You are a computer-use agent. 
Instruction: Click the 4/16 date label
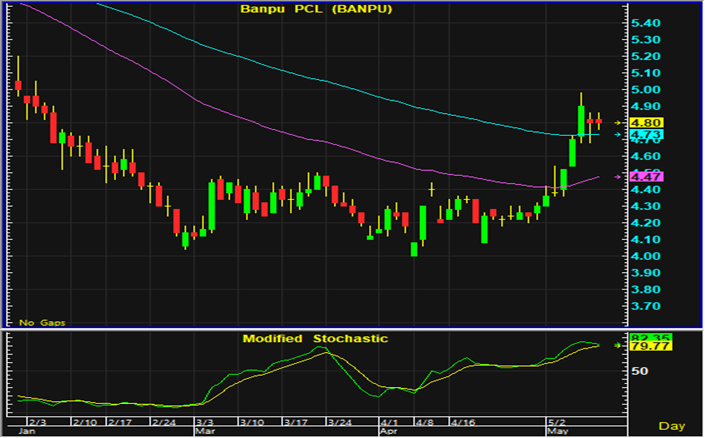pos(463,422)
